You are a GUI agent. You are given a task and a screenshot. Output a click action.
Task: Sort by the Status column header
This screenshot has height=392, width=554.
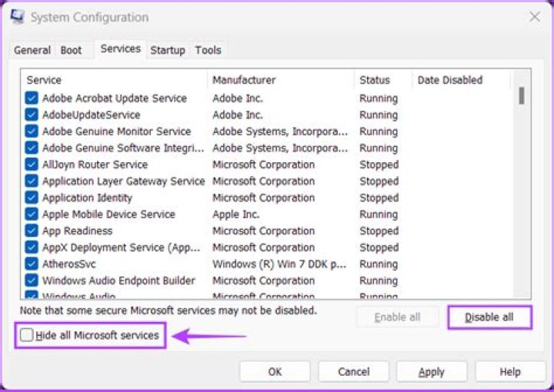[x=384, y=80]
